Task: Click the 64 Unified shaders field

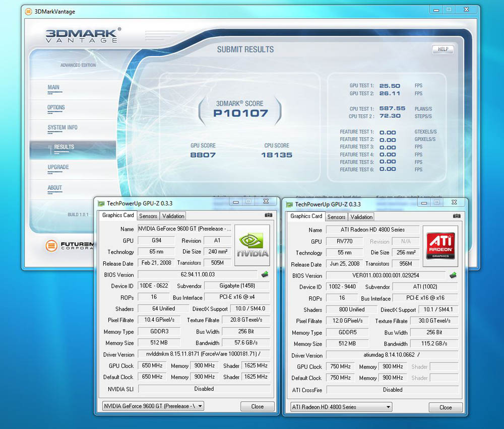Action: point(164,309)
